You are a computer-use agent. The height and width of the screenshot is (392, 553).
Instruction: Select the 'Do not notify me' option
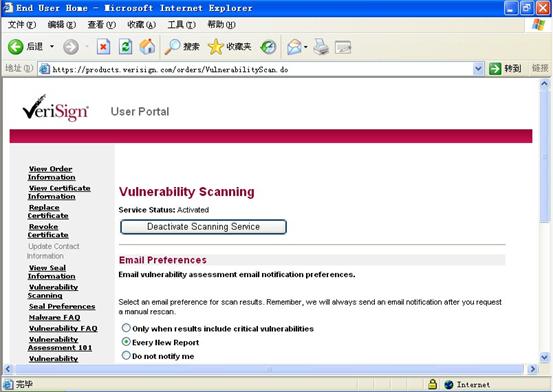pos(126,355)
